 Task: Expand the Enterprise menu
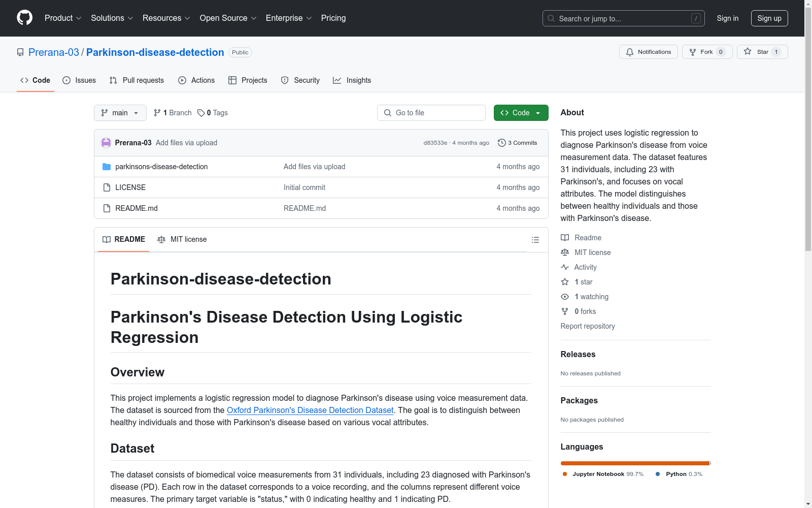click(289, 18)
